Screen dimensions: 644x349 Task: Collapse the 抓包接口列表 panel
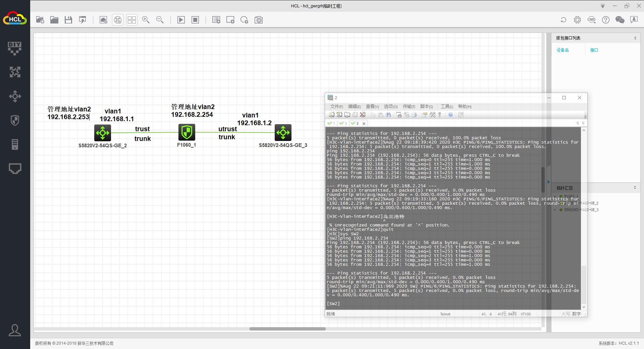(635, 38)
